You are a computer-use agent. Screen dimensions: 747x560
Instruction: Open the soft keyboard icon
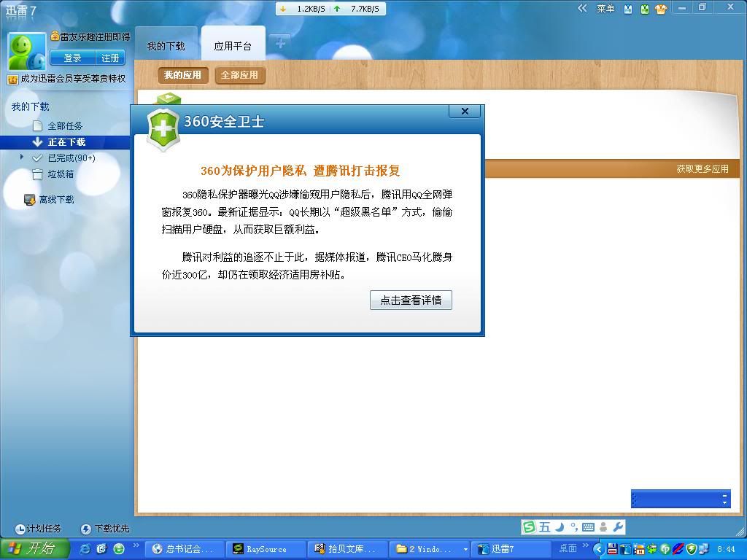(589, 526)
